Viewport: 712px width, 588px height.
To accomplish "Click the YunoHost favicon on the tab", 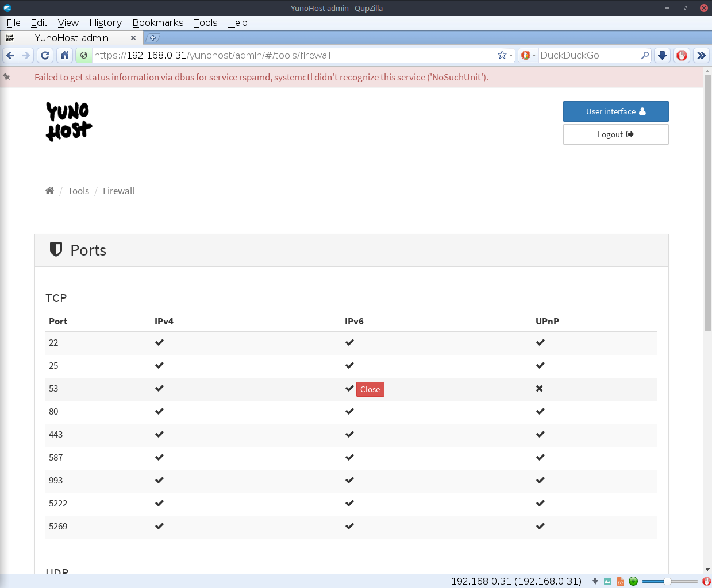I will [10, 38].
